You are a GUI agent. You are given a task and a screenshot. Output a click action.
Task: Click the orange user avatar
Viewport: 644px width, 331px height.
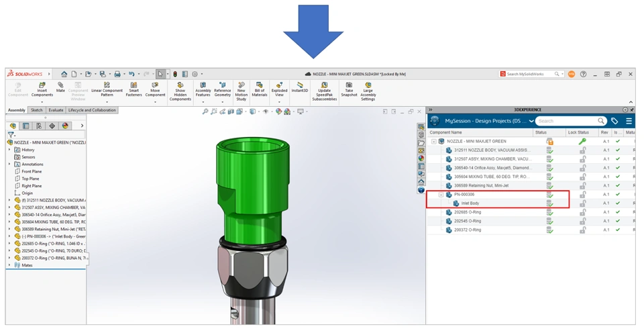click(x=572, y=74)
